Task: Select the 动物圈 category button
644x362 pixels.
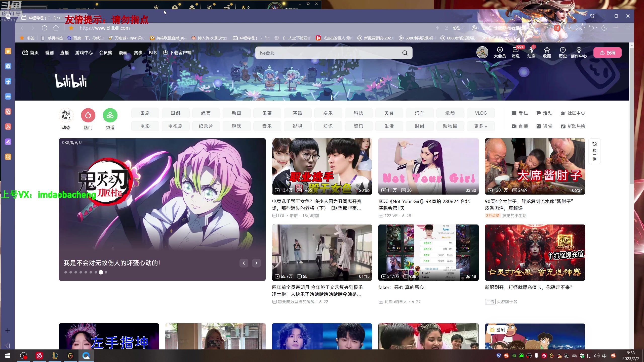Action: (x=450, y=126)
